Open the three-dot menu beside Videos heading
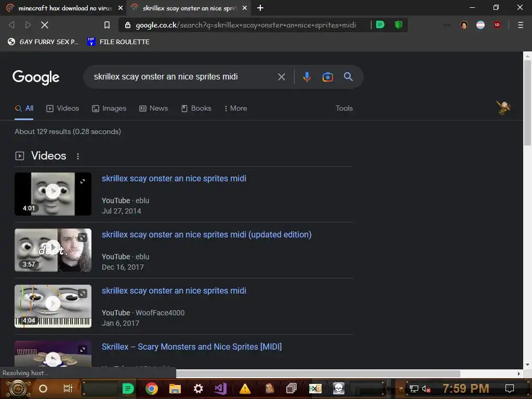532x399 pixels. (x=78, y=156)
